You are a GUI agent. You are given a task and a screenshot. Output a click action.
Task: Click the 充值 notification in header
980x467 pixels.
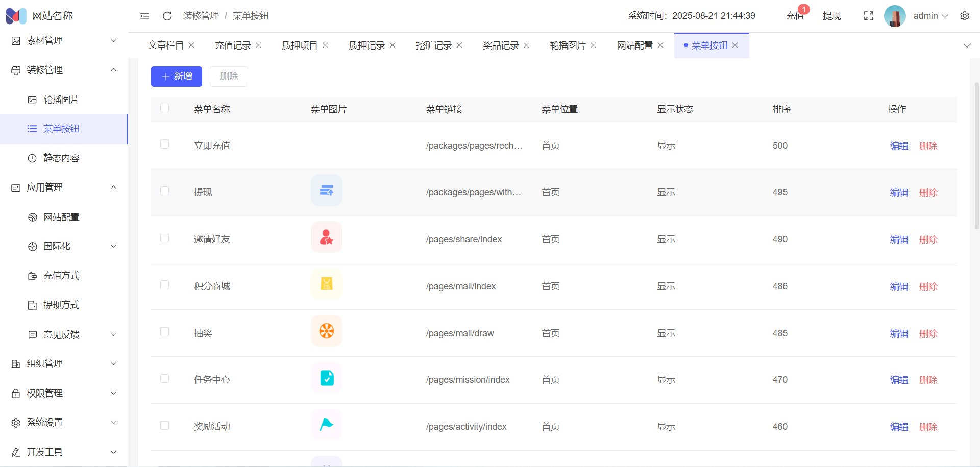794,16
